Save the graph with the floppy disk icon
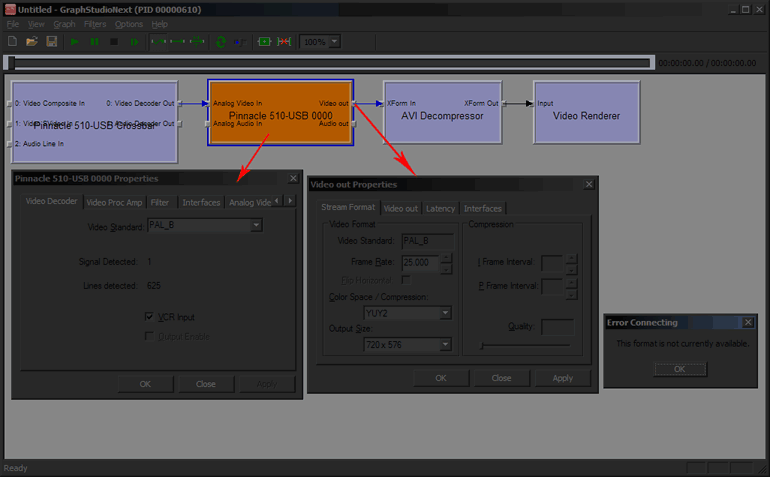770x477 pixels. point(52,42)
